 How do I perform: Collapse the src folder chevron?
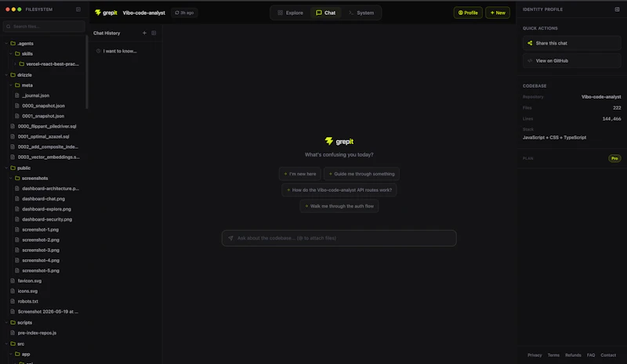[6, 344]
